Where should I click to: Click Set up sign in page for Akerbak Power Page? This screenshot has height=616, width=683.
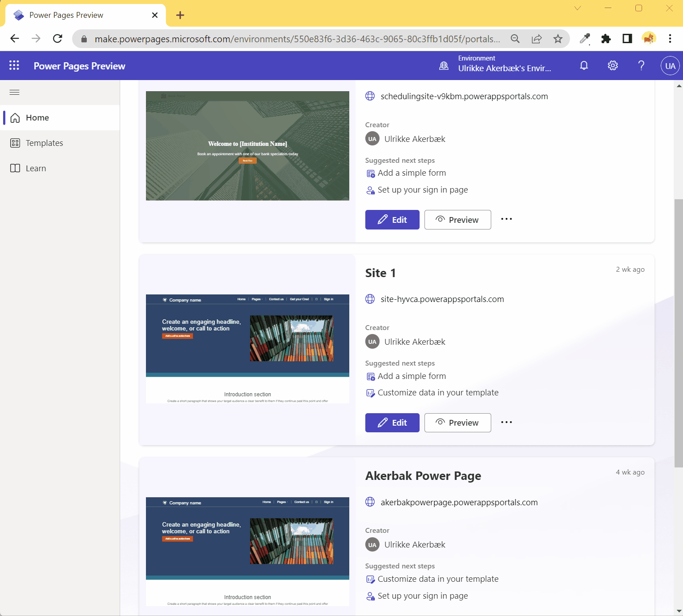(417, 596)
